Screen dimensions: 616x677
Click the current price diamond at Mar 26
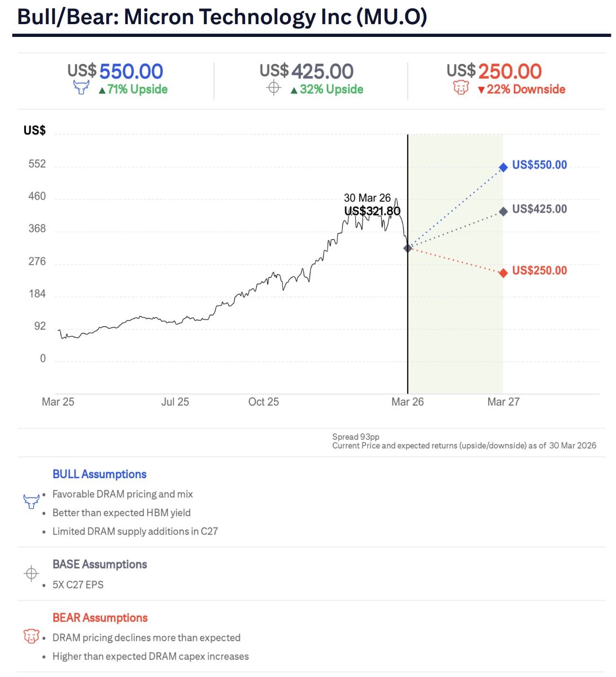pos(408,248)
